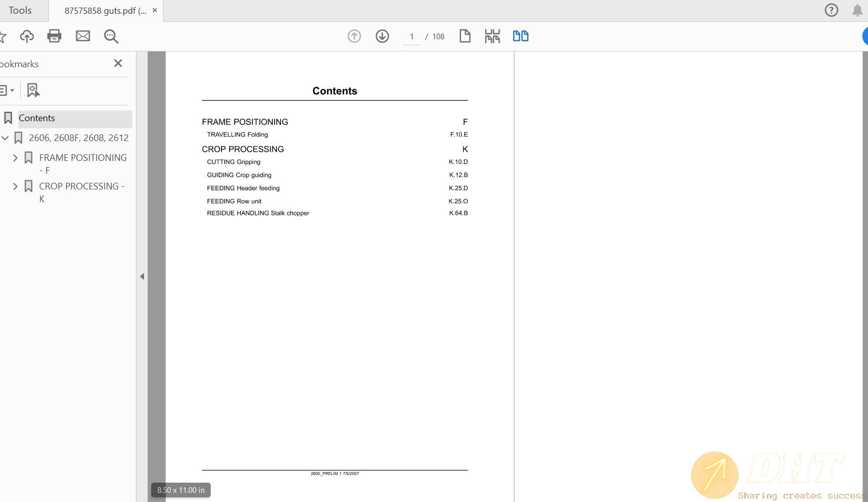
Task: Select the 87575858 guts.pdf tab
Action: click(x=105, y=11)
